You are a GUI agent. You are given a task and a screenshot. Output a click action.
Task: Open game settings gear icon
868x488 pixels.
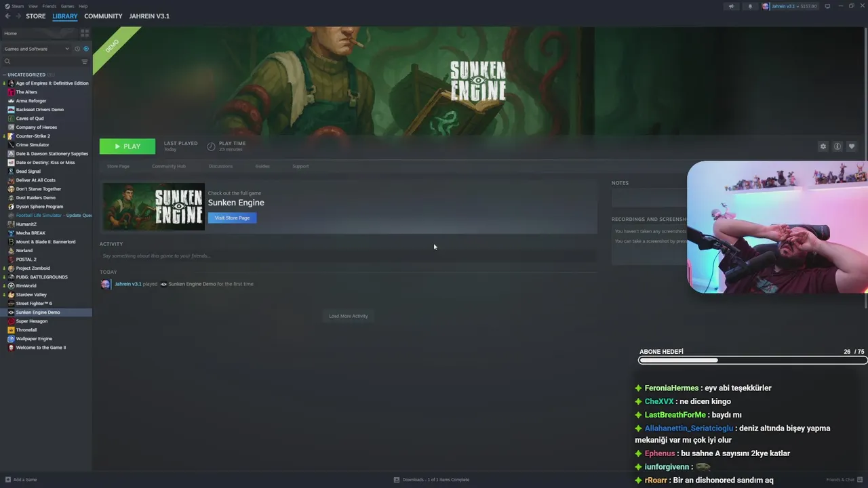pyautogui.click(x=823, y=146)
